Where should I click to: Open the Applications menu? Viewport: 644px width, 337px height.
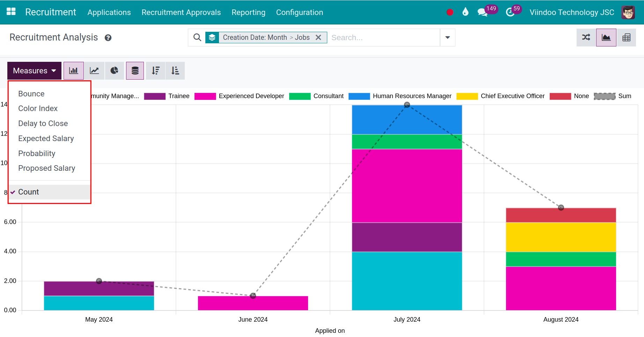click(109, 12)
